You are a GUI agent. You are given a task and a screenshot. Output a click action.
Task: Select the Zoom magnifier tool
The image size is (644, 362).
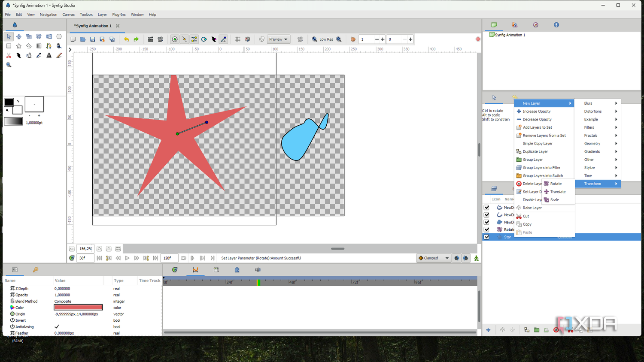coord(9,65)
